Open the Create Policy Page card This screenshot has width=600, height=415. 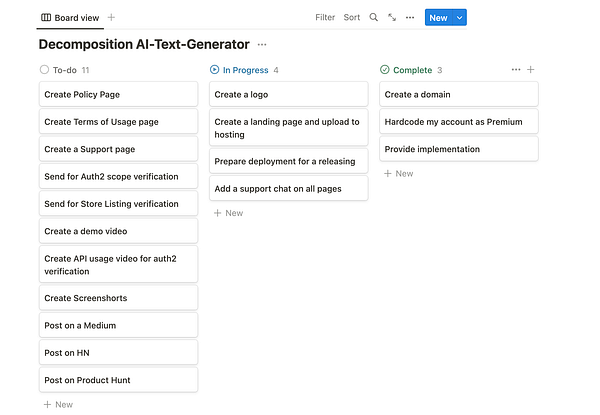click(x=118, y=94)
